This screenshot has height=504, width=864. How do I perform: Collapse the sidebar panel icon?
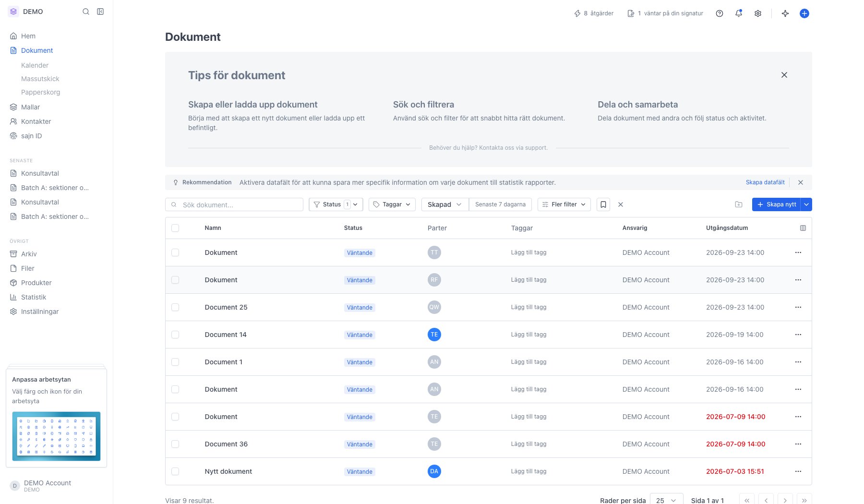tap(100, 12)
